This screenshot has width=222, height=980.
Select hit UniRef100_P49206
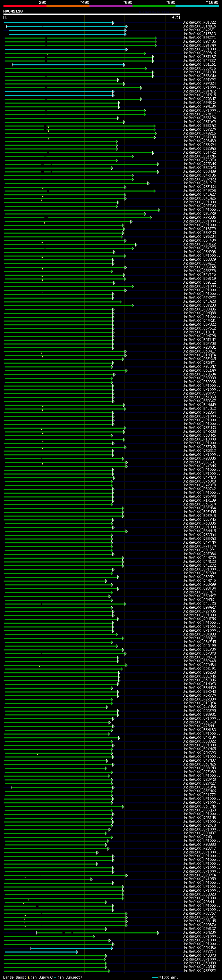click(199, 191)
